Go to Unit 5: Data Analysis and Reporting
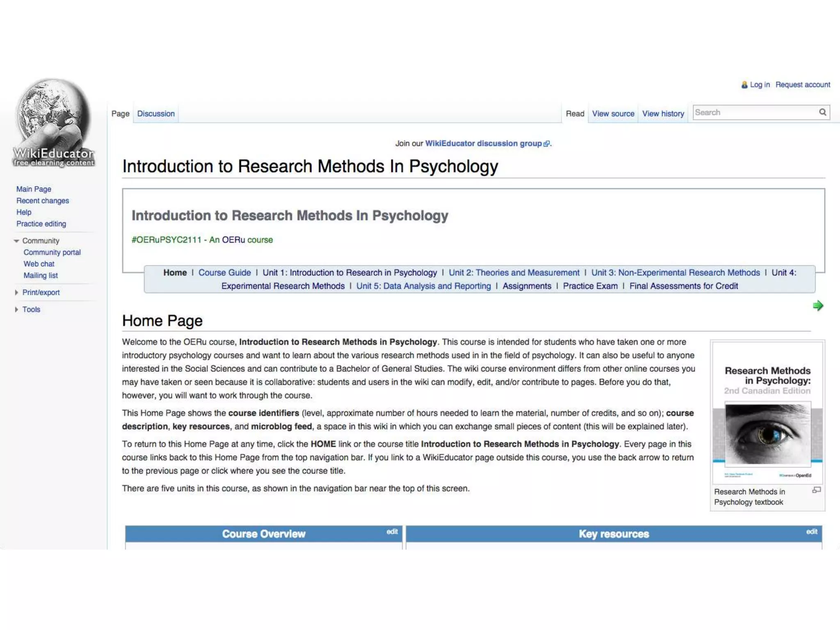This screenshot has height=630, width=840. [x=423, y=286]
